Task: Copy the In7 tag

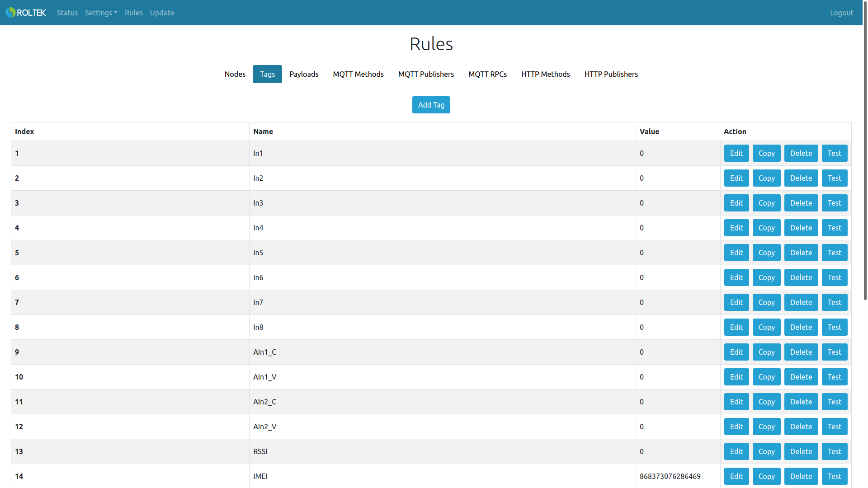Action: [x=766, y=302]
